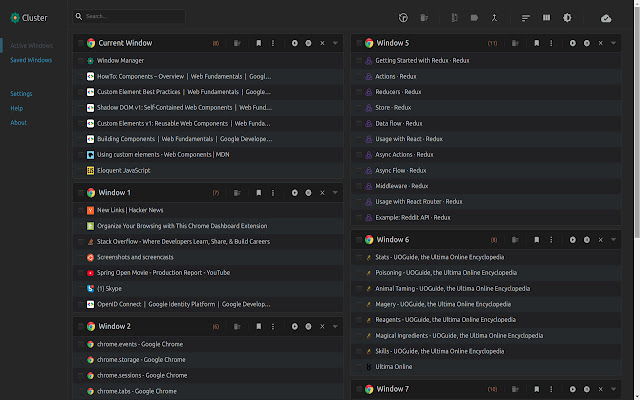Viewport: 640px width, 400px height.
Task: Click the merge windows icon in top toolbar
Action: pyautogui.click(x=495, y=18)
